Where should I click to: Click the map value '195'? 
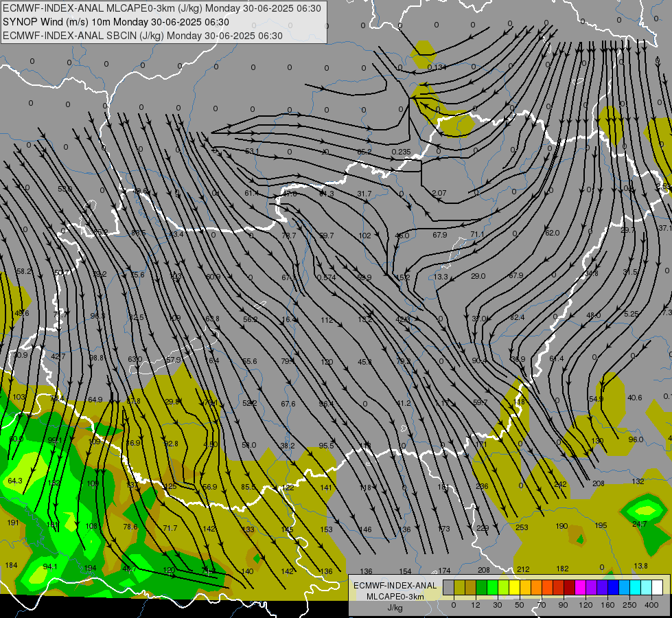point(601,525)
